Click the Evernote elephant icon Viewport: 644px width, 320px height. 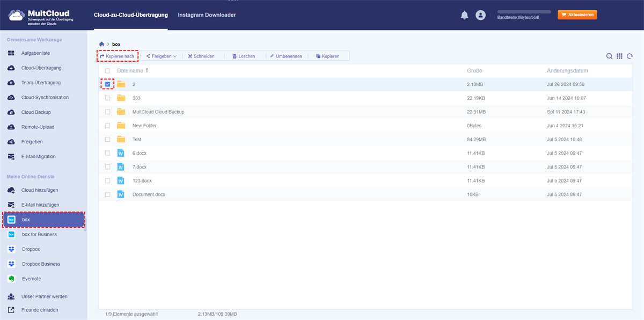11,279
